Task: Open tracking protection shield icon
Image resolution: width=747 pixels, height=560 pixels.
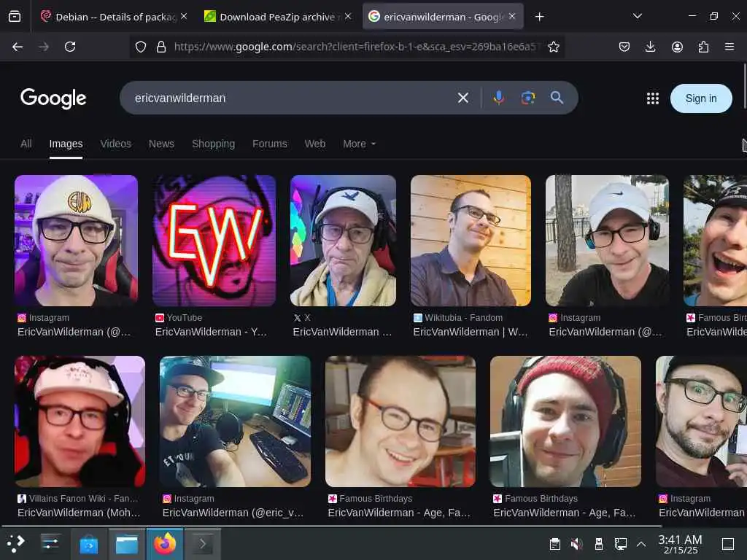Action: [x=141, y=47]
